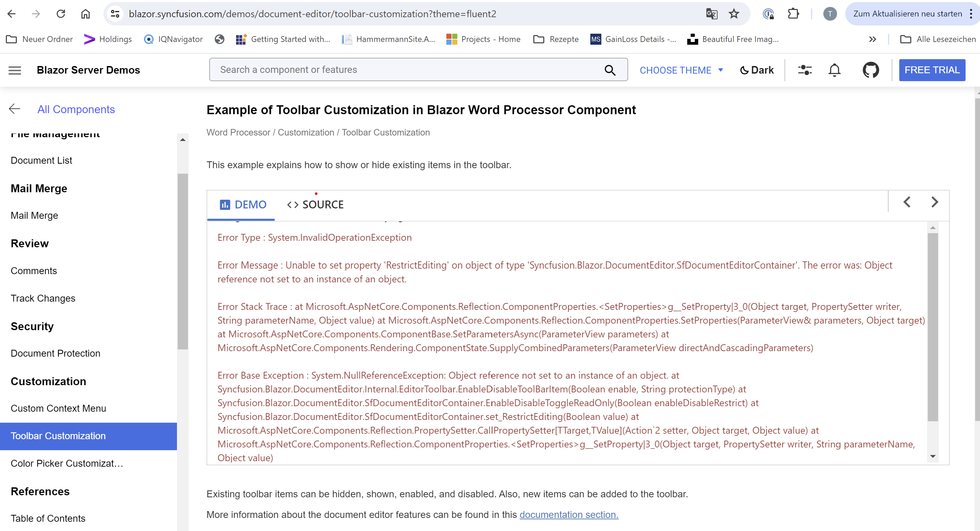The height and width of the screenshot is (531, 980).
Task: Click the demo panel scrollbar down arrow
Action: click(933, 456)
